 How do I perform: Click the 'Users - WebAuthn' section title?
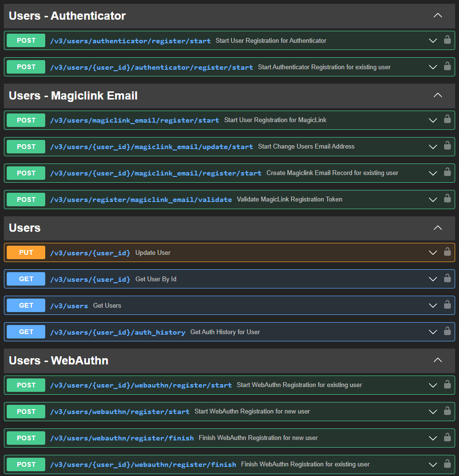click(x=59, y=361)
